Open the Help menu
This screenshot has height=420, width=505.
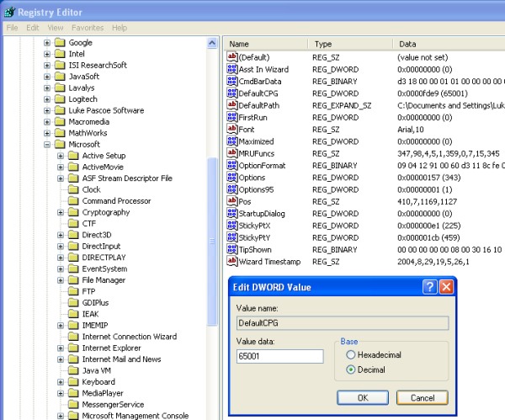120,28
